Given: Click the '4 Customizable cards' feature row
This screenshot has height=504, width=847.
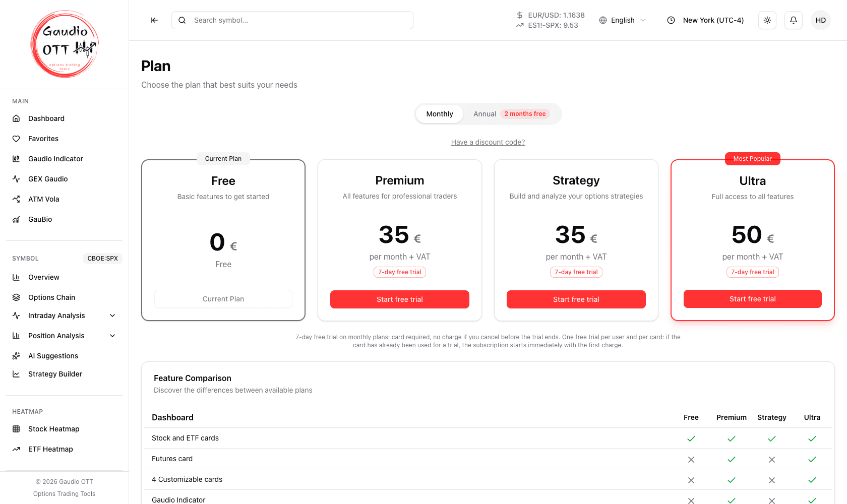Looking at the screenshot, I should (x=488, y=479).
